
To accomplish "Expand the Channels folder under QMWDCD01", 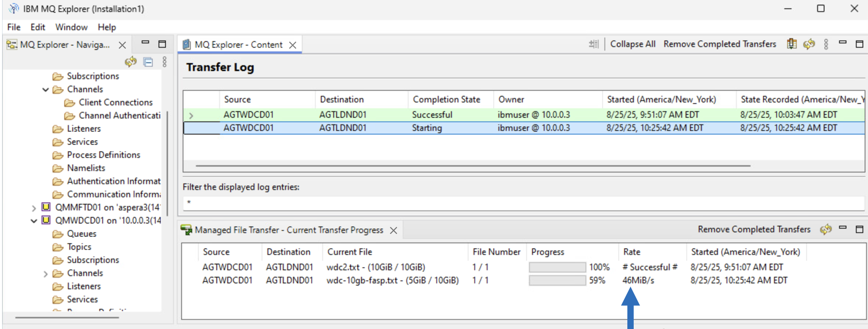I will click(x=46, y=274).
